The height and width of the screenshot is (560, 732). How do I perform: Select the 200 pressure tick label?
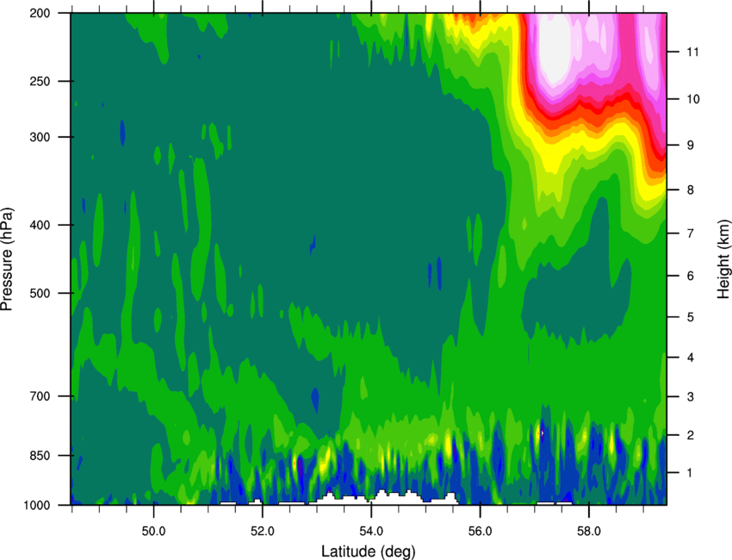40,13
